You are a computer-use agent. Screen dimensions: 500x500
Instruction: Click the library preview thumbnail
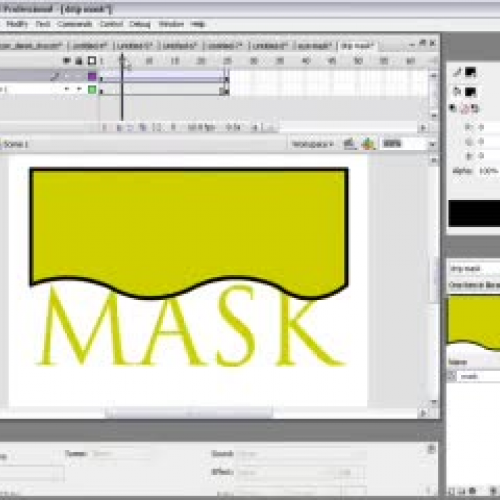coord(474,322)
